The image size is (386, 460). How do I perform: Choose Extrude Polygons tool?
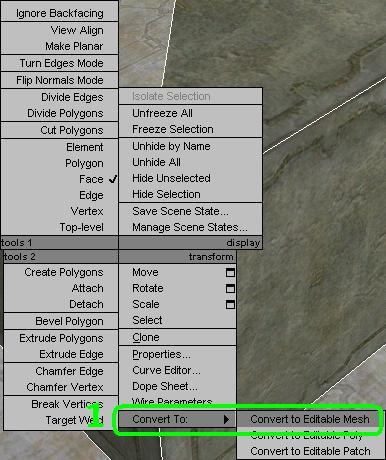pos(61,338)
